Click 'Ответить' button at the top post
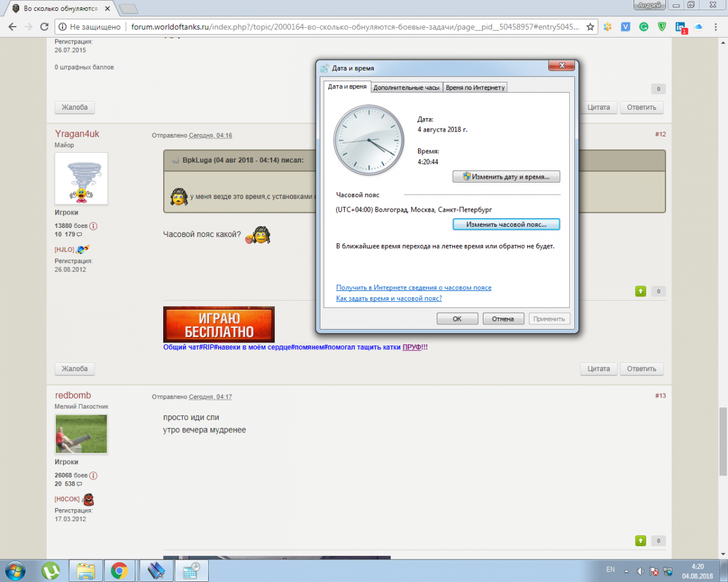The image size is (728, 582). click(642, 107)
